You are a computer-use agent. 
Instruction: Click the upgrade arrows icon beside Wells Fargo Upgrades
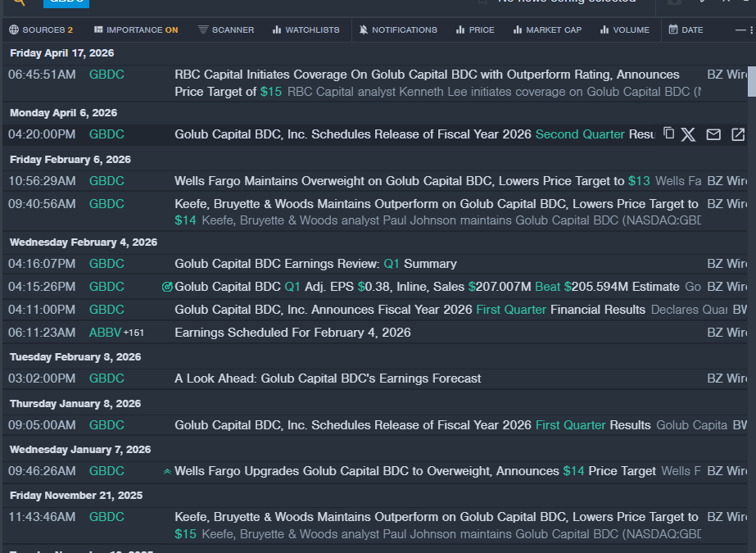167,472
